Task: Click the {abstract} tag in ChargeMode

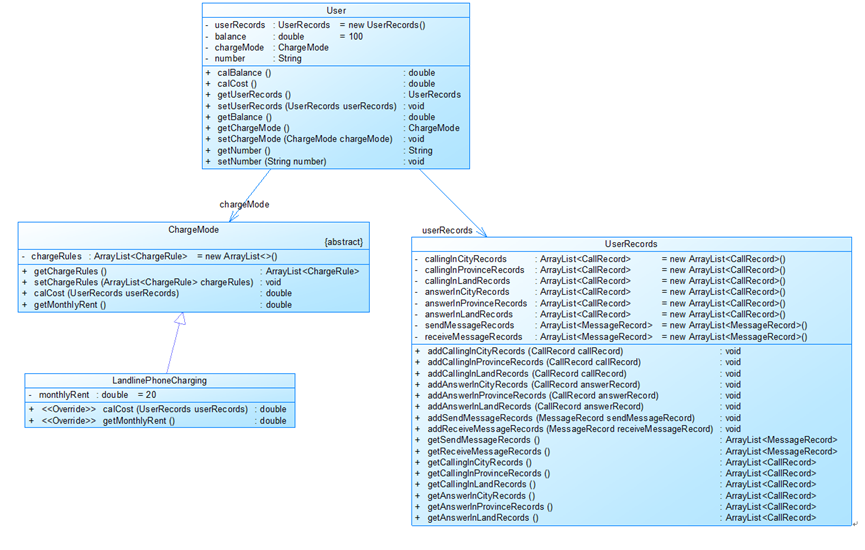Action: 344,242
